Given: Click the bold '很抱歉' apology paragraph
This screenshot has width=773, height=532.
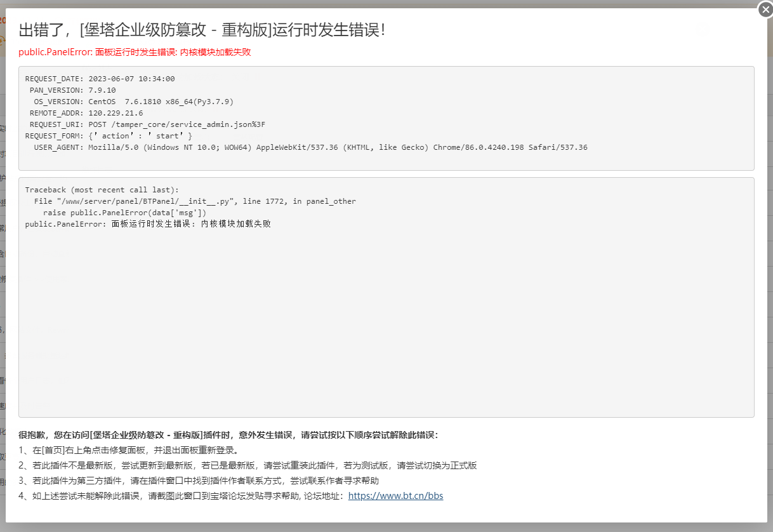Looking at the screenshot, I should click(228, 435).
